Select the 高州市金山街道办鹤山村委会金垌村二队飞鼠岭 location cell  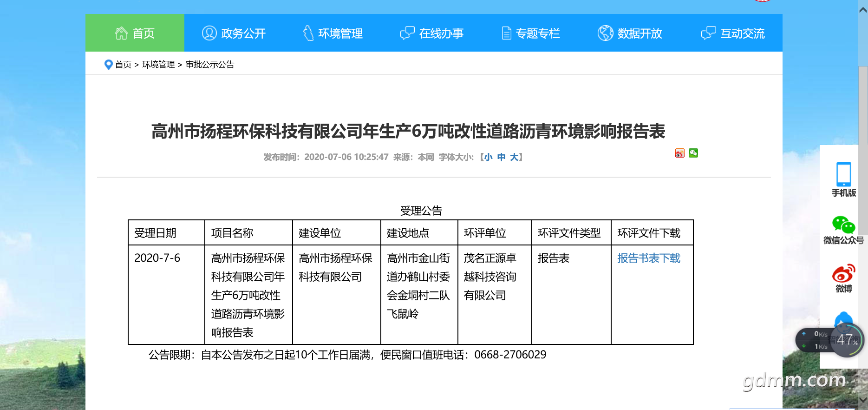tap(419, 295)
